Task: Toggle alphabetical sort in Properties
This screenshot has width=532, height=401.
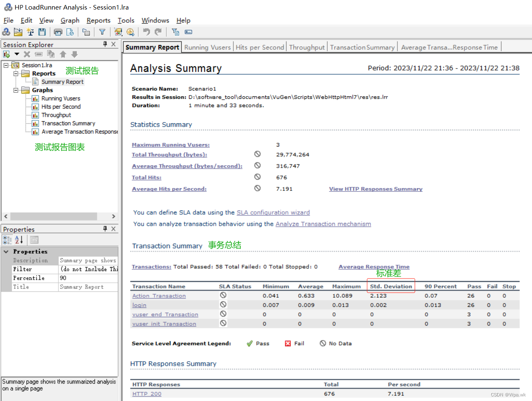Action: pos(19,240)
